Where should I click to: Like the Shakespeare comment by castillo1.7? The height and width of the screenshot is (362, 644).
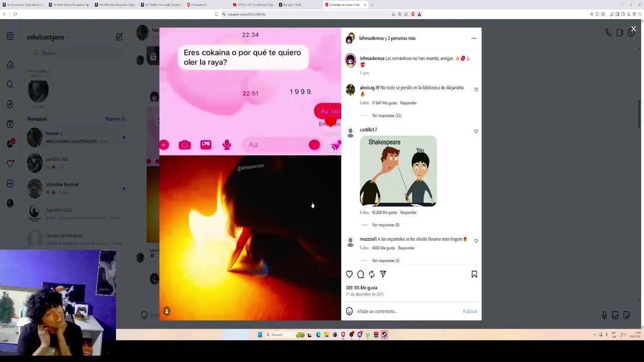[476, 132]
